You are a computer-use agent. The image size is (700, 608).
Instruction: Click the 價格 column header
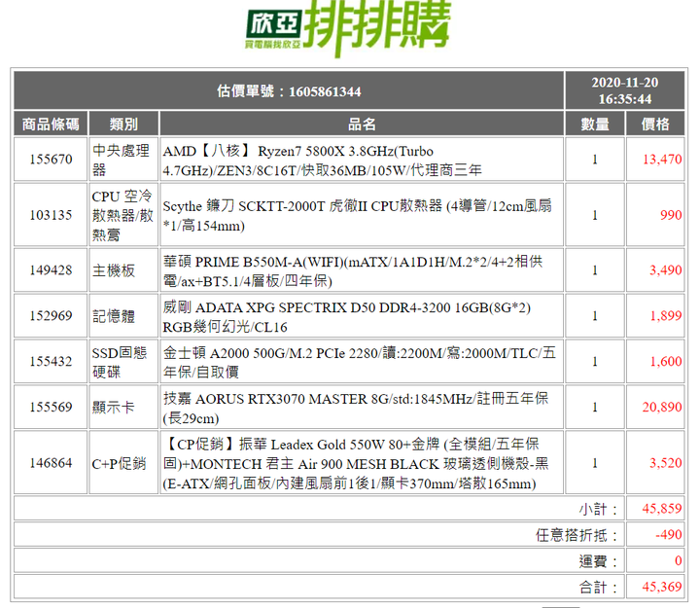[655, 124]
